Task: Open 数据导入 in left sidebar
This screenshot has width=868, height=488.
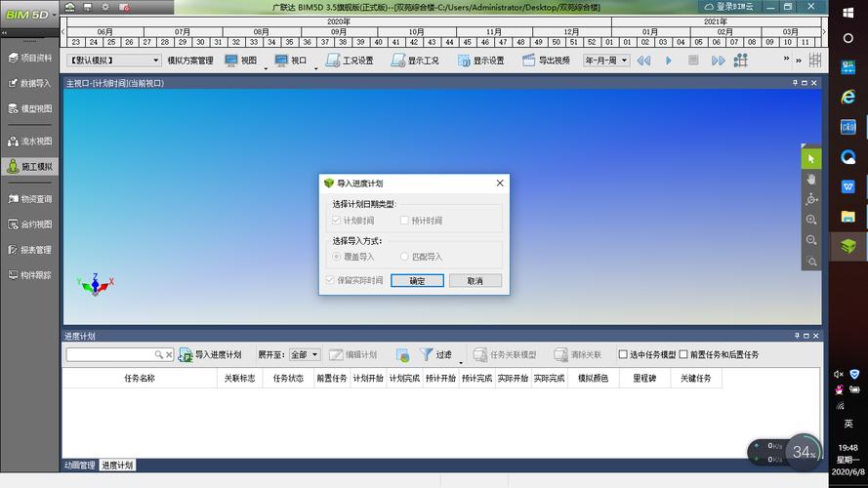Action: (x=29, y=84)
